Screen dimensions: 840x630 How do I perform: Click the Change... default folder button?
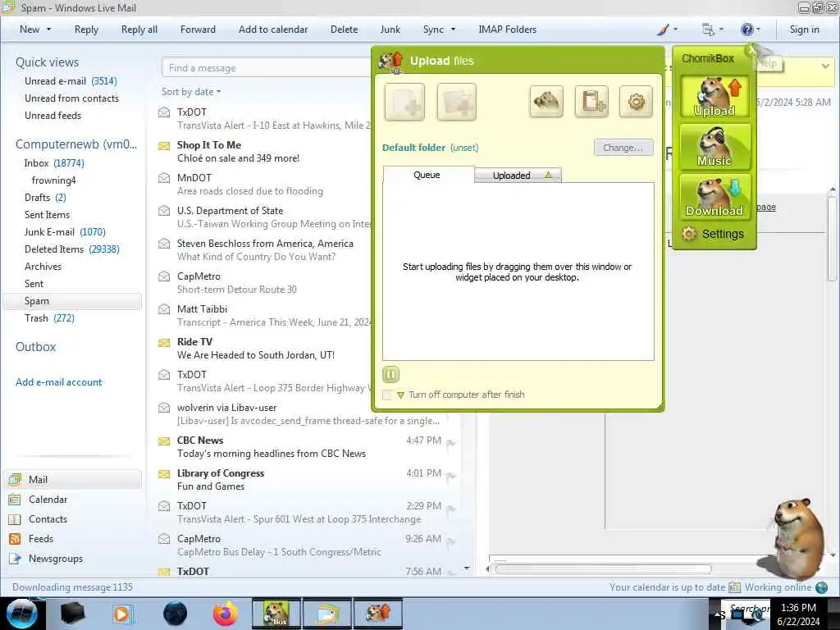tap(623, 148)
